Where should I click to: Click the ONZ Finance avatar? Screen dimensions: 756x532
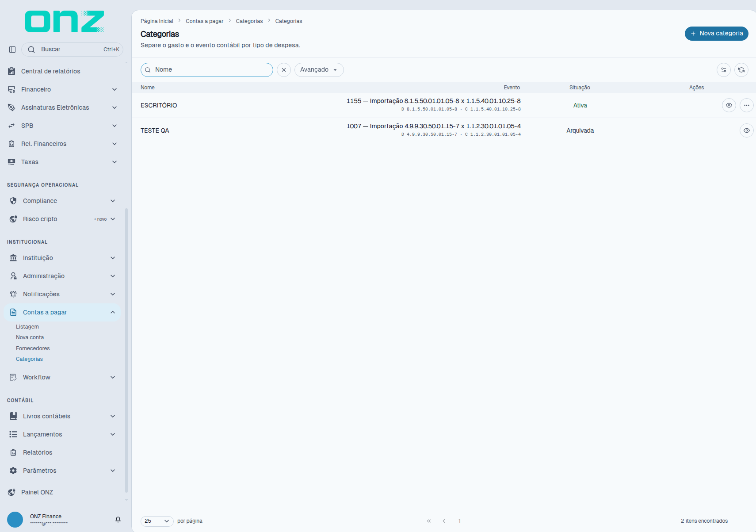(15, 520)
